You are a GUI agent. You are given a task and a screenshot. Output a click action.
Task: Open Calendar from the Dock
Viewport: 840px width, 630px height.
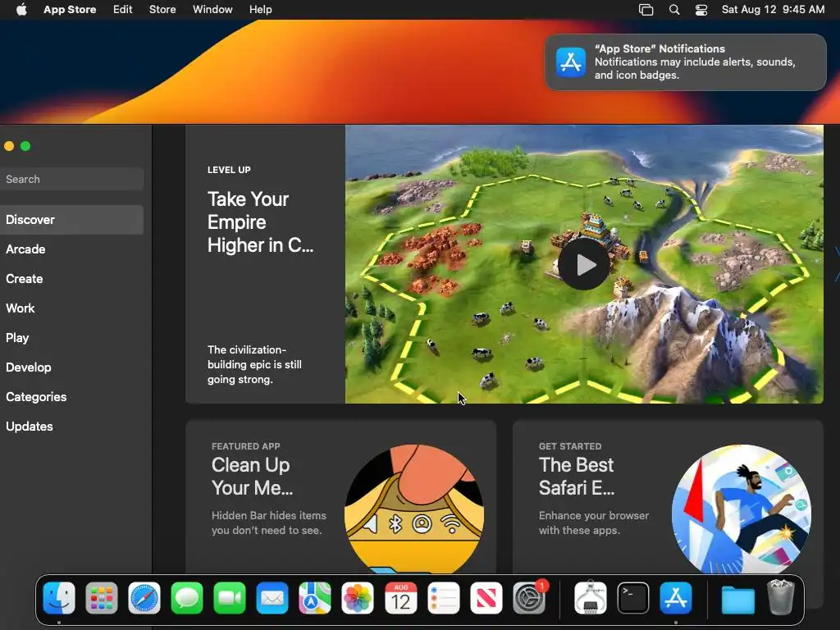pyautogui.click(x=400, y=598)
